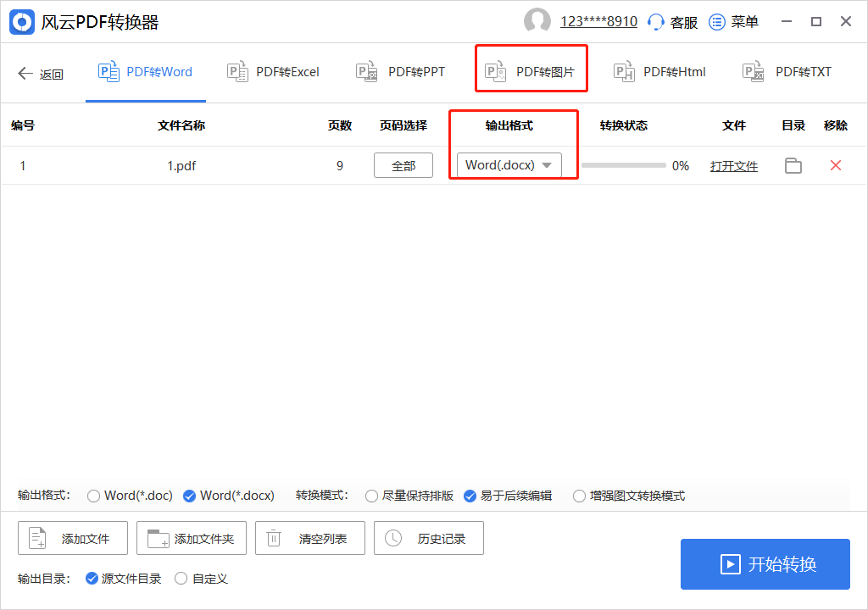868x610 pixels.
Task: Click the 历史记录 button label
Action: click(x=442, y=539)
